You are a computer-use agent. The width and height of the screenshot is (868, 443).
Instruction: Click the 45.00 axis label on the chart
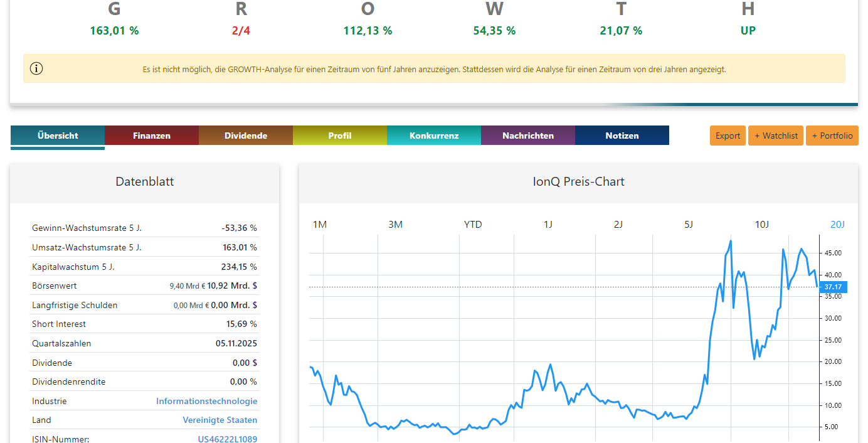point(834,253)
